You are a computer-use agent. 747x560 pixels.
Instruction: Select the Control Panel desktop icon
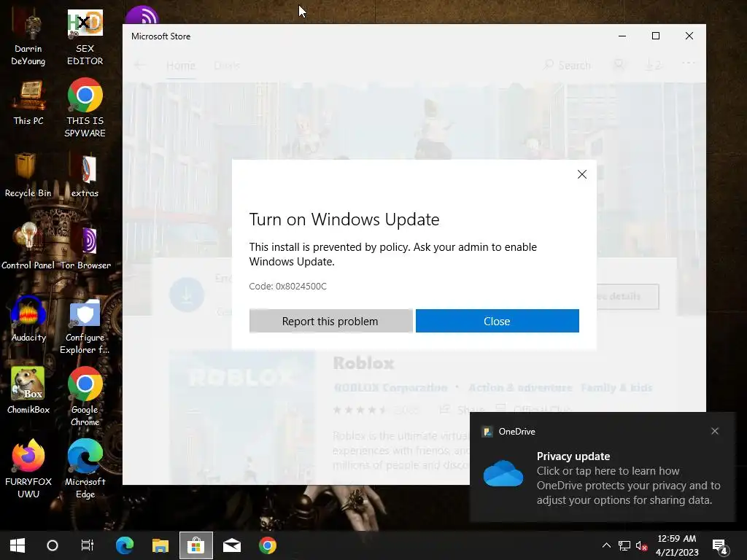28,246
